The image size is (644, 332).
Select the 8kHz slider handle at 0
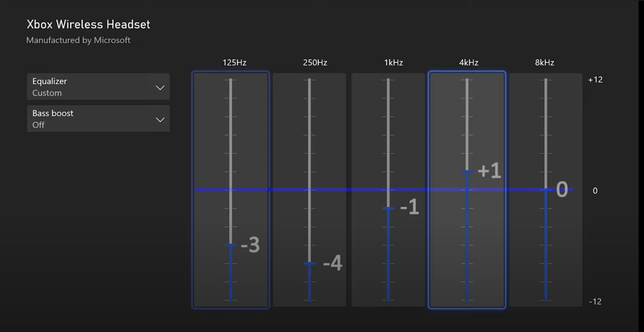pyautogui.click(x=545, y=190)
